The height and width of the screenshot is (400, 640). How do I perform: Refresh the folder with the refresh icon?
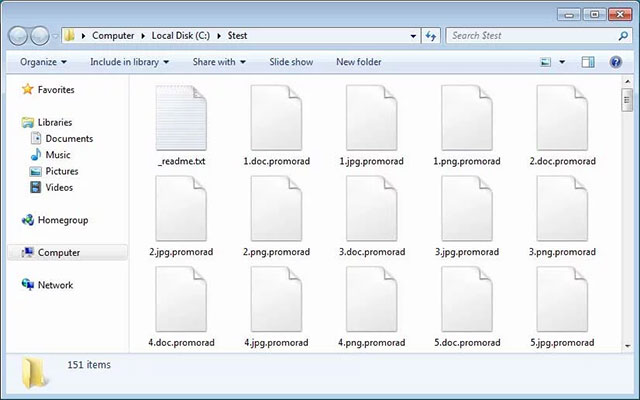[431, 36]
